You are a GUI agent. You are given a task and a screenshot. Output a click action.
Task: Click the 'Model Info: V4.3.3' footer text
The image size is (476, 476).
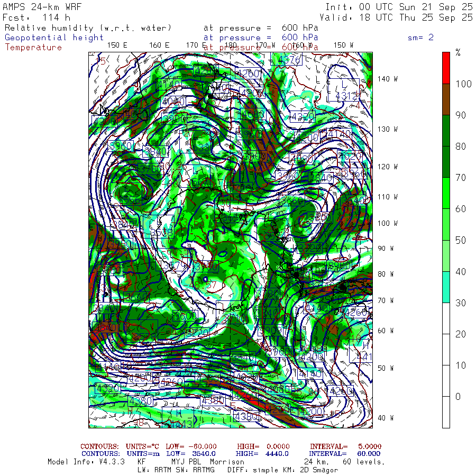tap(86, 462)
